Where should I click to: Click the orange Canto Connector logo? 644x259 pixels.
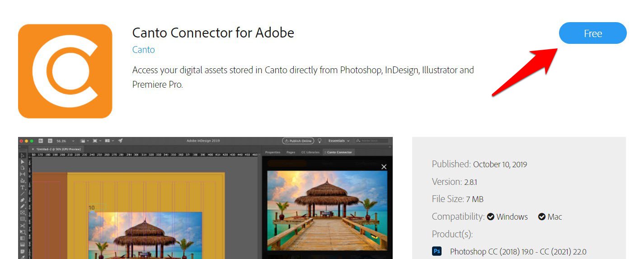coord(65,71)
